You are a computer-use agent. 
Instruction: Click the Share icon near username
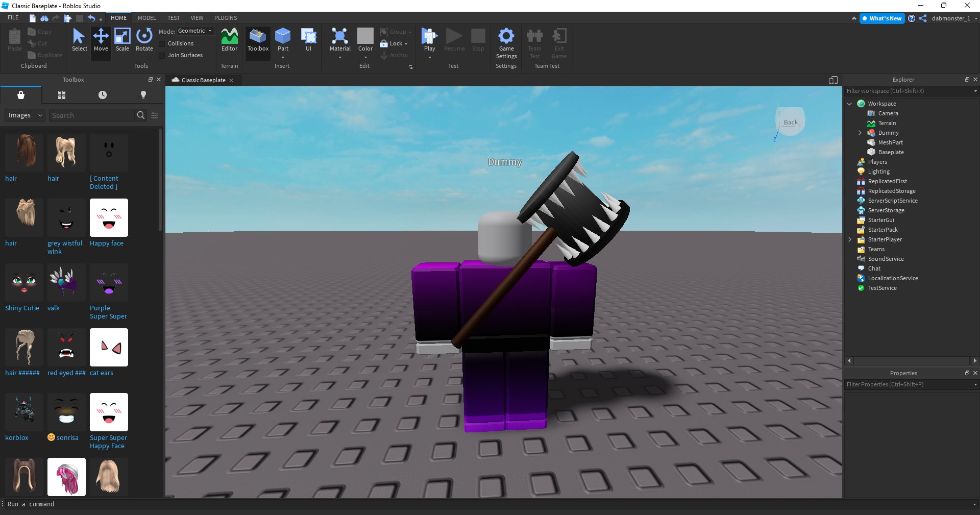click(923, 18)
